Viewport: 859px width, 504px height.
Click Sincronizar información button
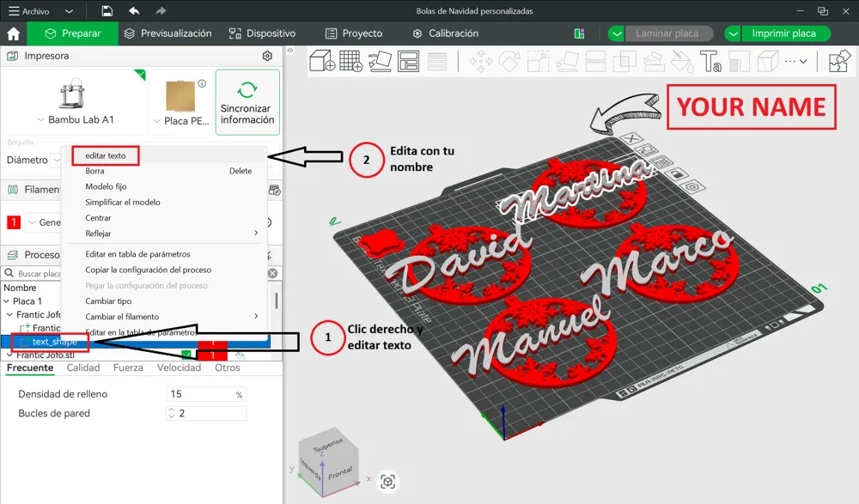pyautogui.click(x=247, y=102)
